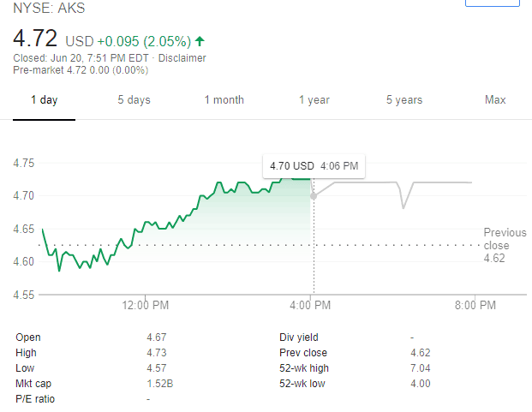The width and height of the screenshot is (532, 412).
Task: Click the dip in the gray after-hours line
Action: click(x=404, y=206)
